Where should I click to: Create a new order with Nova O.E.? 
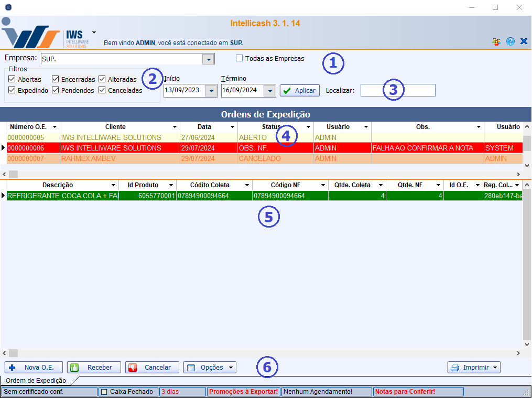point(34,368)
